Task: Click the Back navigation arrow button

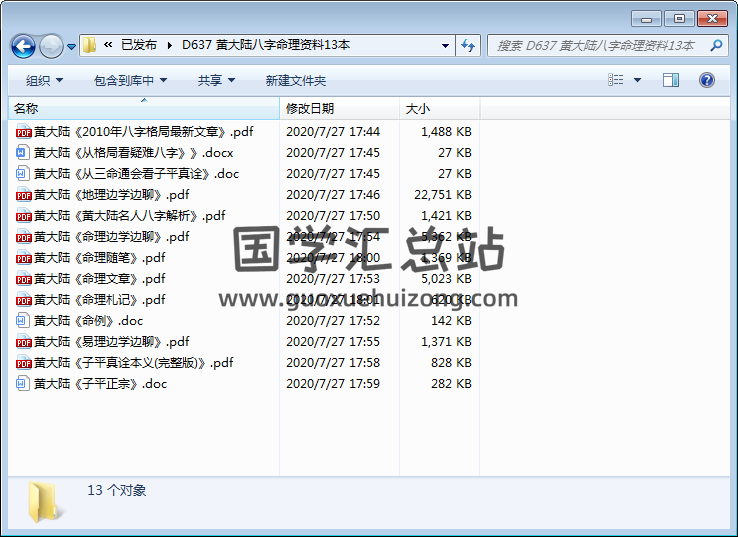Action: [23, 46]
